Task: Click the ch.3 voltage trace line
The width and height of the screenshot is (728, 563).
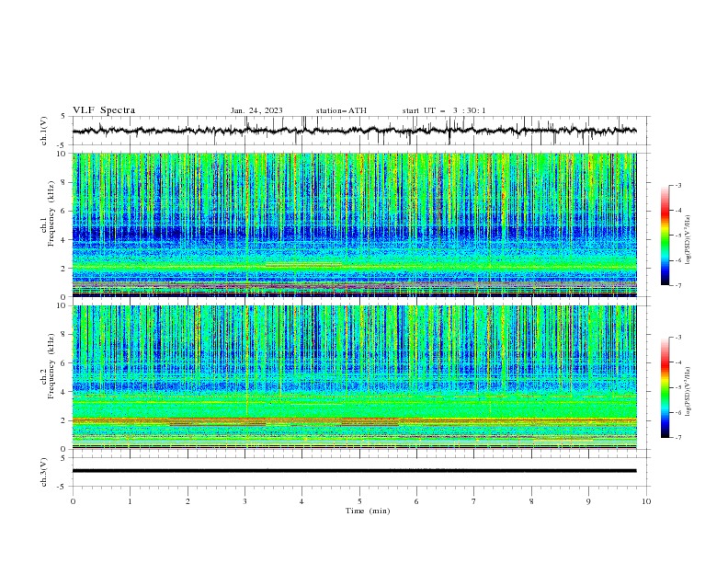Action: point(354,471)
